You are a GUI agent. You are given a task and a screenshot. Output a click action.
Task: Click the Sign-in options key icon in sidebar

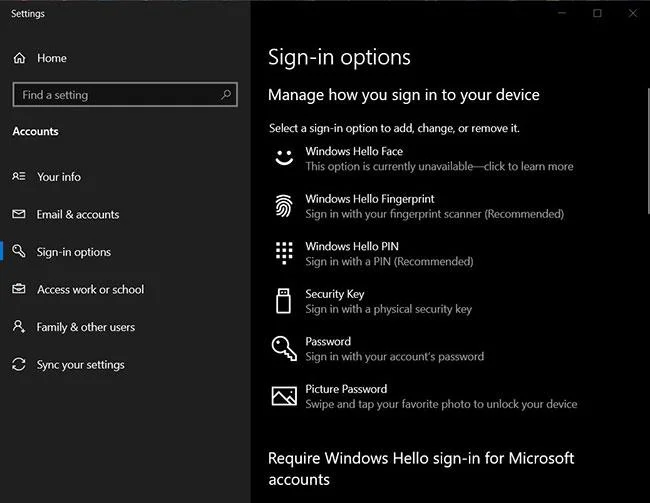point(19,251)
